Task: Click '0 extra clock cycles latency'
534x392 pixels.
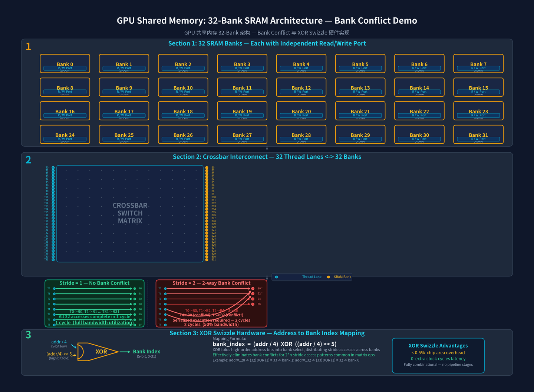Action: 438,359
